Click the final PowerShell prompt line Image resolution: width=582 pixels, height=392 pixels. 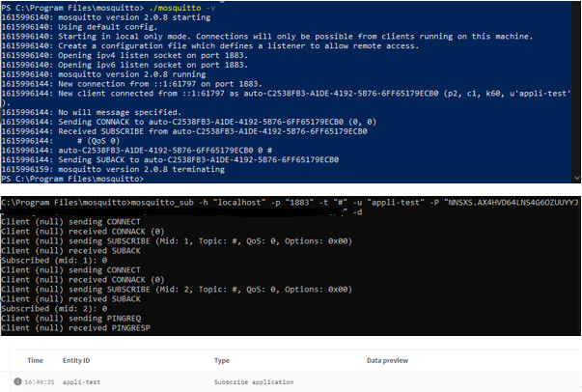(x=72, y=179)
